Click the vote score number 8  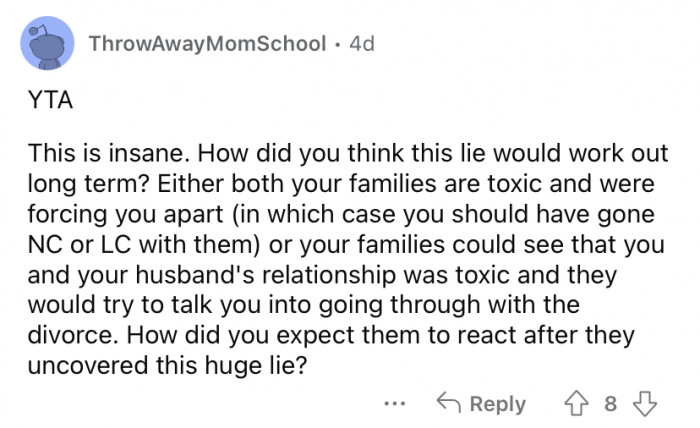coord(610,403)
